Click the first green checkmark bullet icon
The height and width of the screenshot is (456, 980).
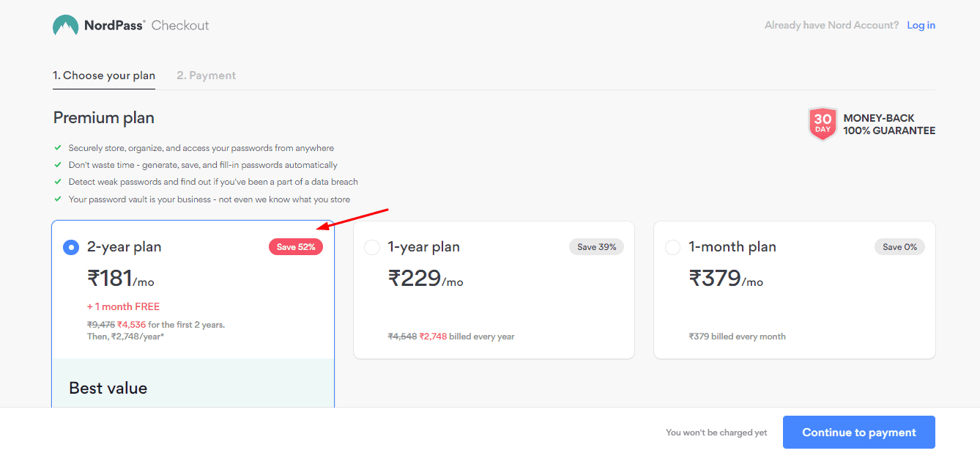click(x=58, y=148)
